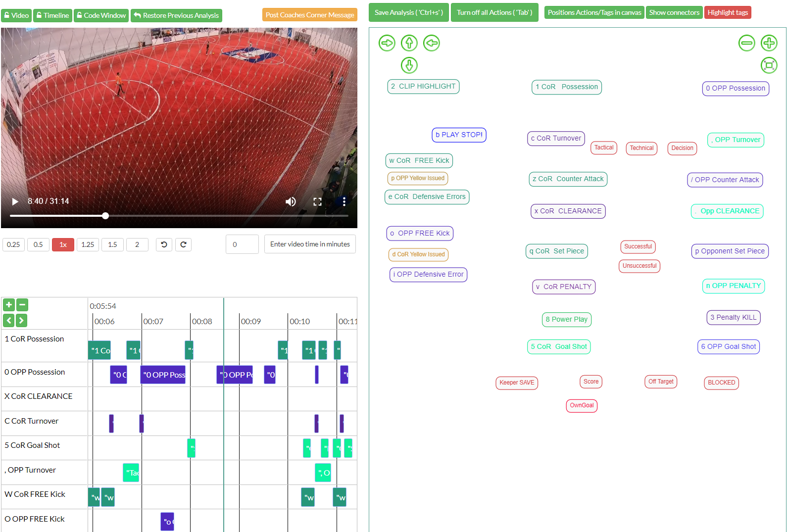Focus the video time minutes input

[242, 244]
